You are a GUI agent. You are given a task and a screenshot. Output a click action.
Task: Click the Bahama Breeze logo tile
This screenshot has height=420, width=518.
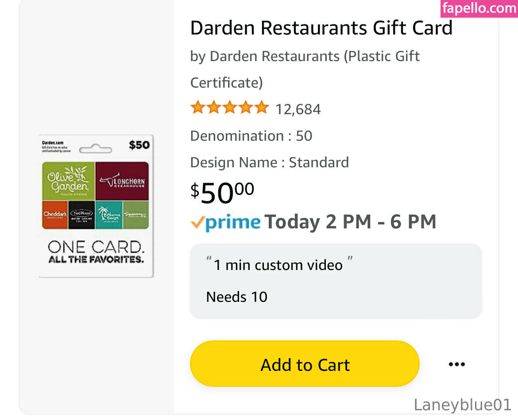point(108,215)
